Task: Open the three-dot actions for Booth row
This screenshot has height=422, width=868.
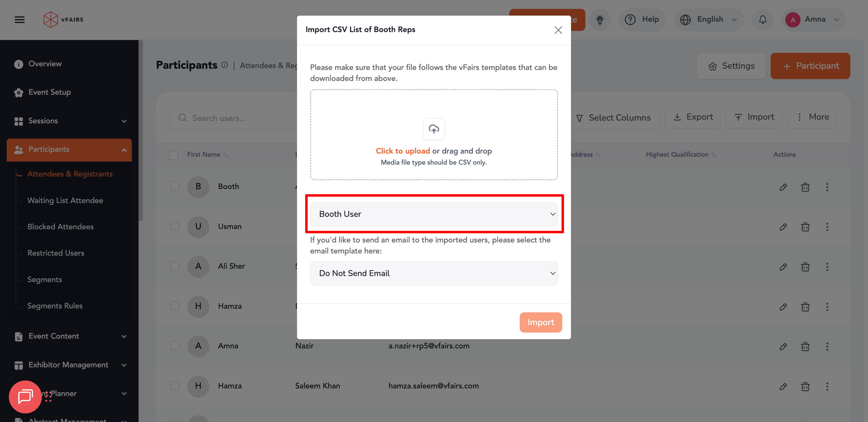Action: (827, 187)
